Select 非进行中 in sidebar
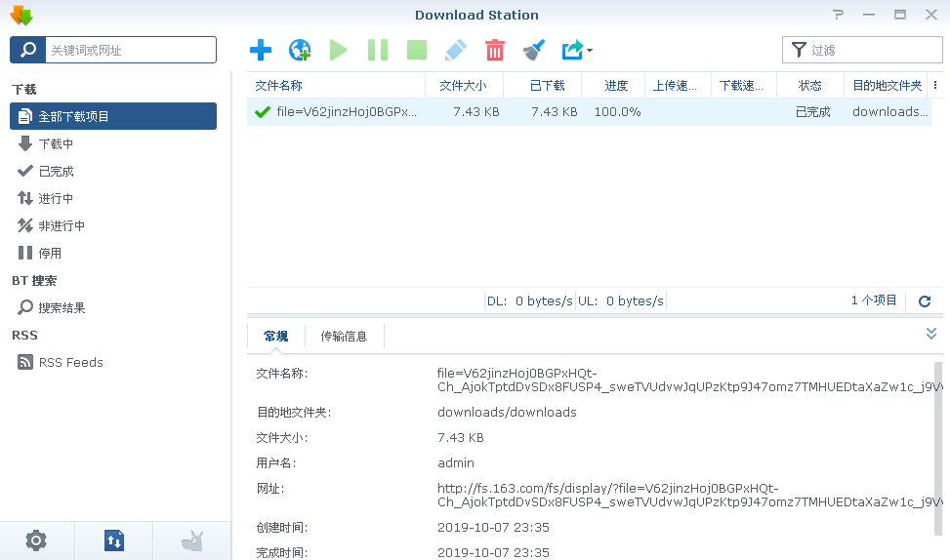This screenshot has height=560, width=950. click(x=113, y=225)
